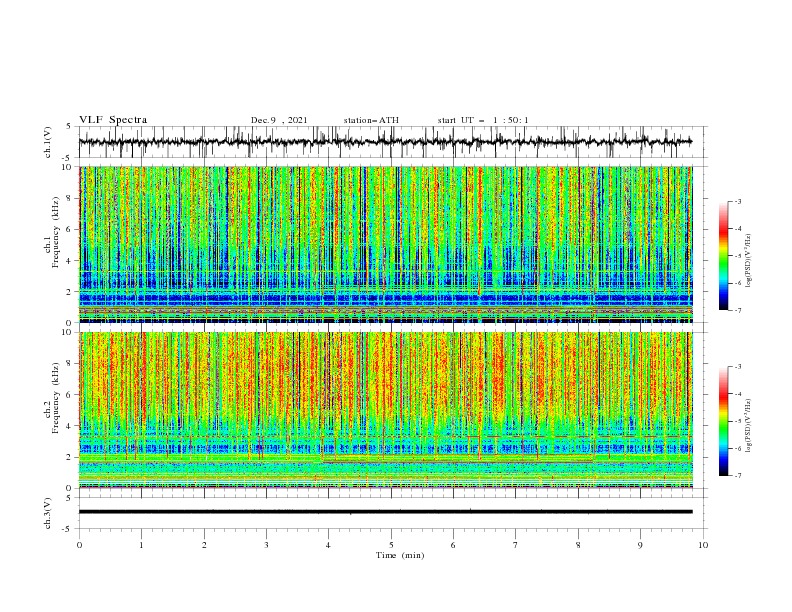Click time axis tick label "5"
Screen dimensions: 792x612
(x=391, y=545)
